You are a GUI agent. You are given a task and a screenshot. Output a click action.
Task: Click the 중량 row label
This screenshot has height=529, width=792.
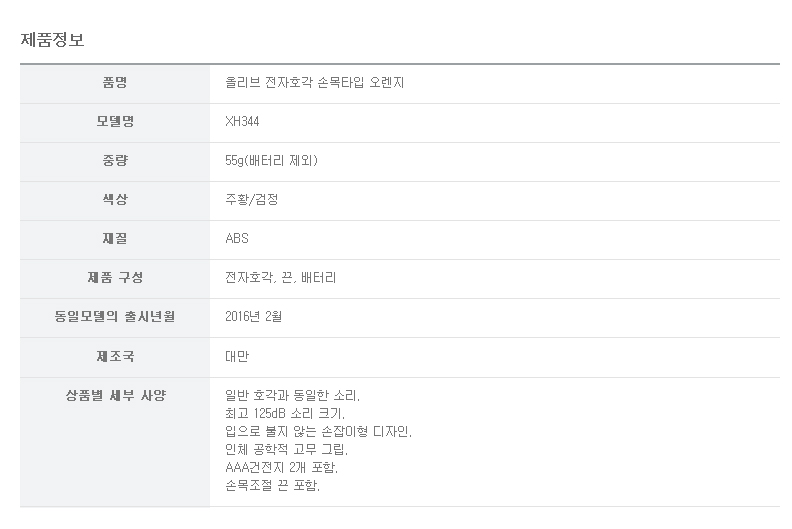[x=115, y=160]
